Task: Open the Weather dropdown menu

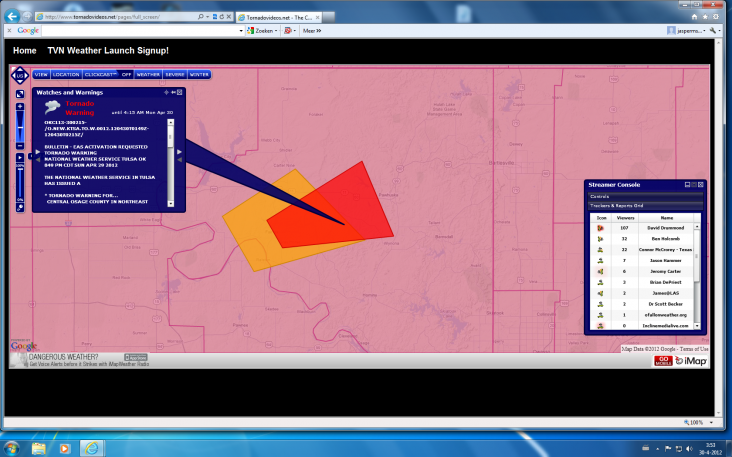Action: tap(148, 74)
